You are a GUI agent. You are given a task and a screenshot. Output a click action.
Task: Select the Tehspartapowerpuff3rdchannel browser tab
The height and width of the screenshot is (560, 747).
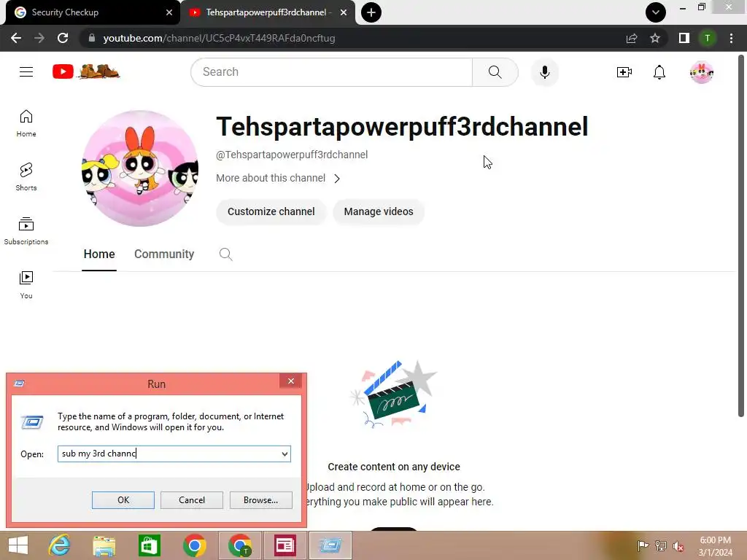(268, 12)
